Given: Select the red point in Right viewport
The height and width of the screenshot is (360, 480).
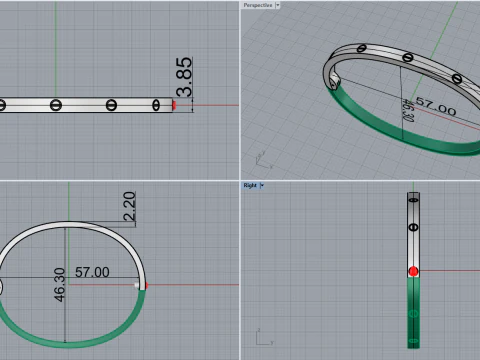Looking at the screenshot, I should (x=413, y=271).
